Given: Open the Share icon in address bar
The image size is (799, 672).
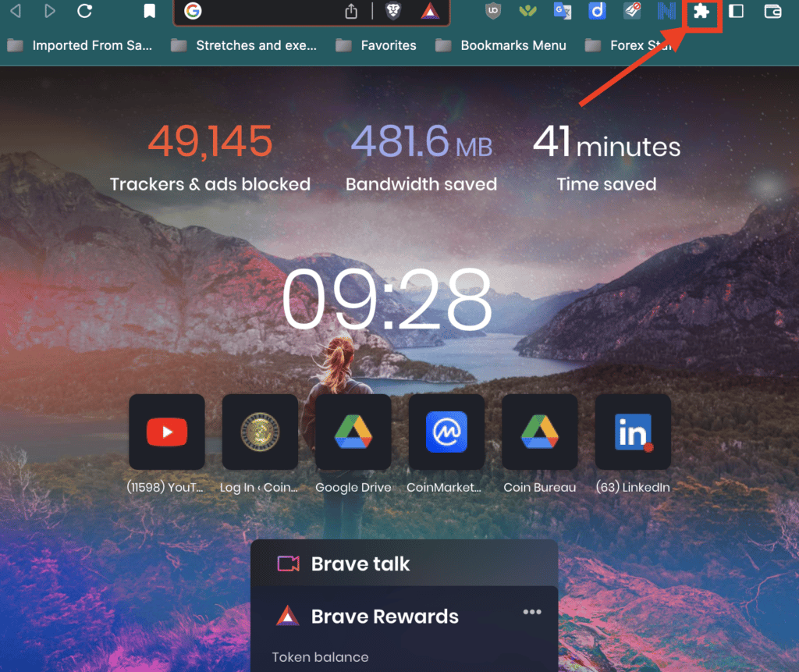Looking at the screenshot, I should (351, 12).
